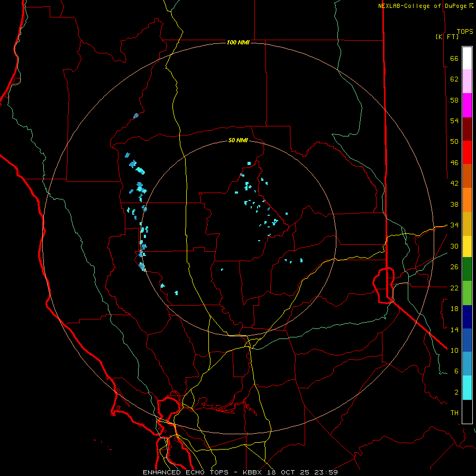Click the 18 value on the scale

coord(454,308)
